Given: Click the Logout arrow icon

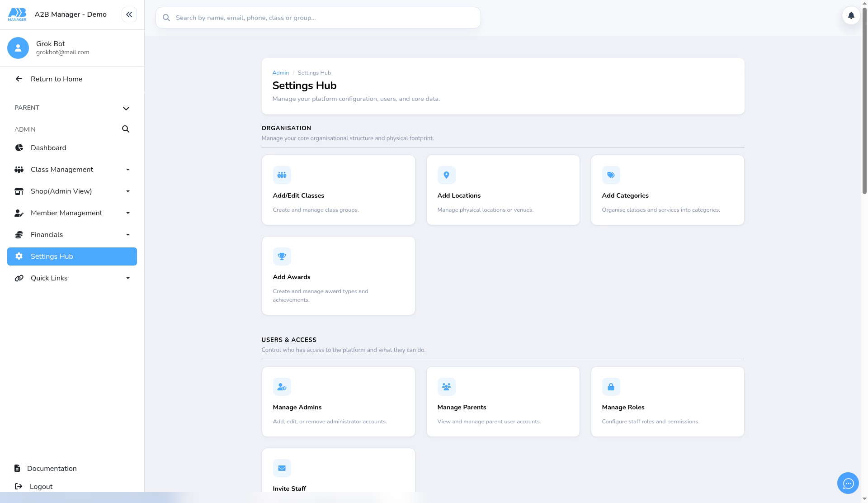Looking at the screenshot, I should [x=19, y=486].
